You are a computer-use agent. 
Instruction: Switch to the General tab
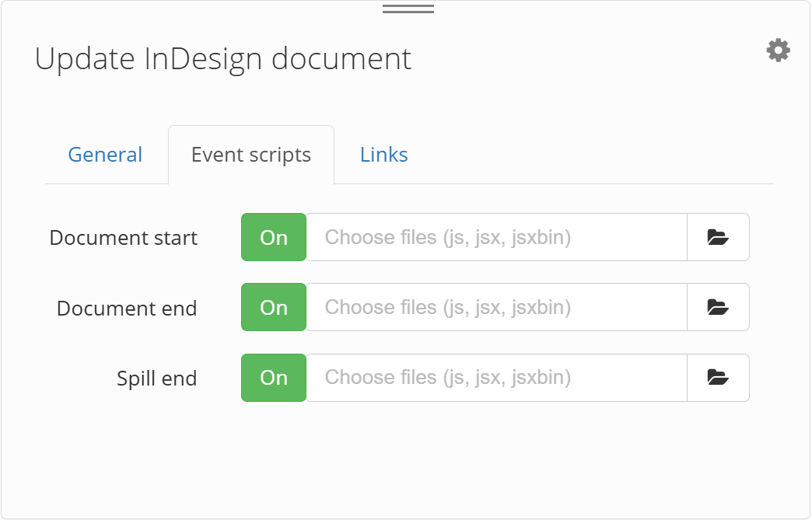(x=105, y=155)
